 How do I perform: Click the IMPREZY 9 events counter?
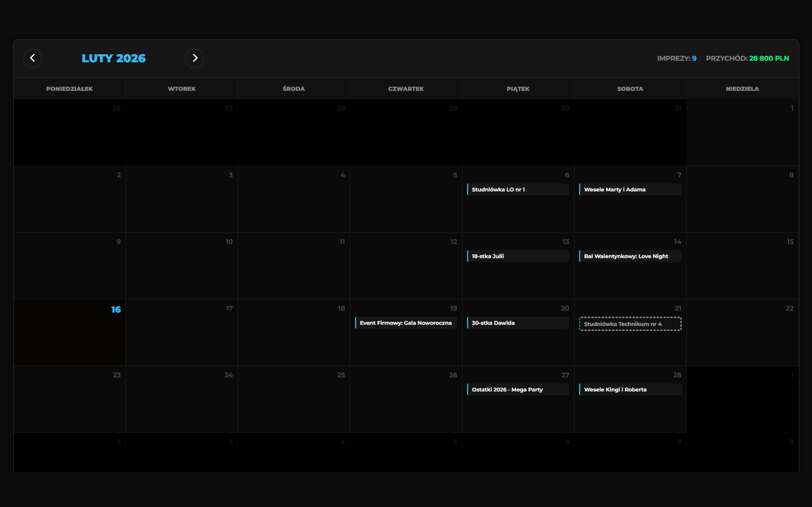point(676,58)
